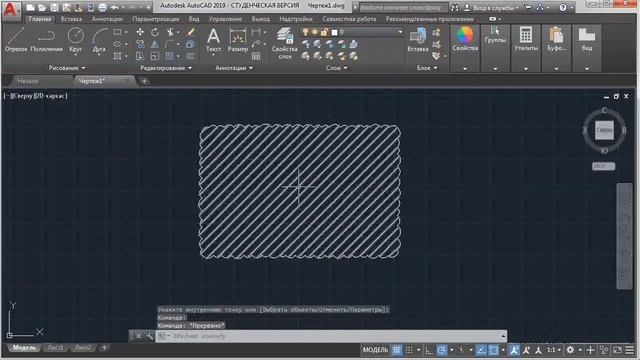Toggle snap mode in status bar
Image resolution: width=640 pixels, height=360 pixels.
click(x=409, y=350)
